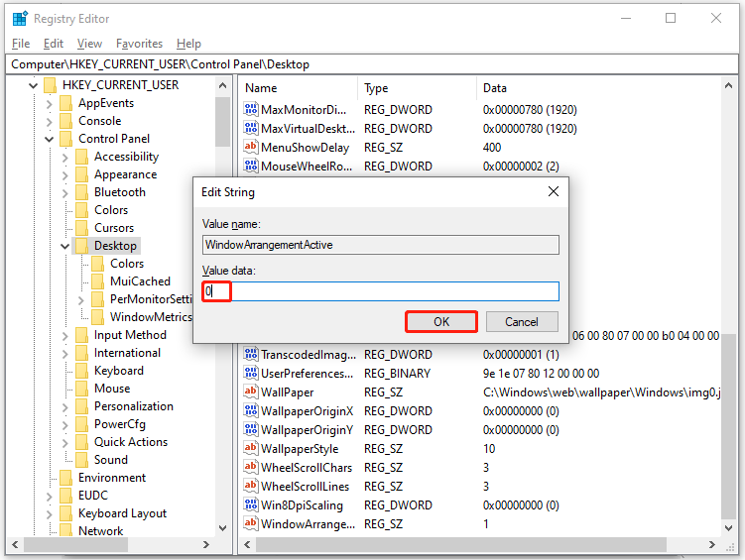
Task: Select the Personalization folder icon
Action: point(81,406)
